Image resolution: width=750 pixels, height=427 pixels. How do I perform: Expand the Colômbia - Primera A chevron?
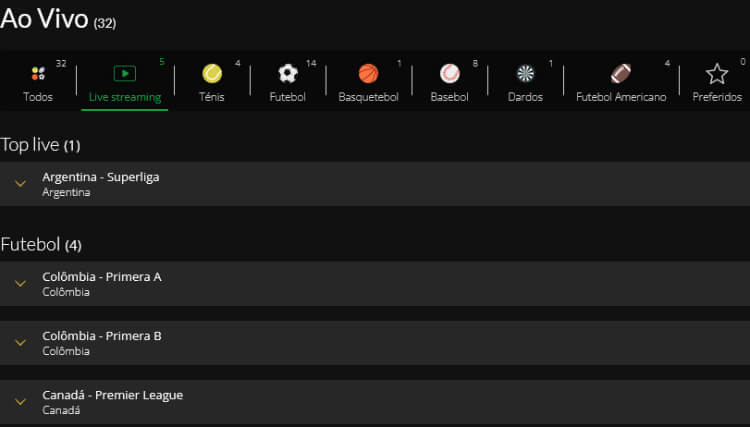pos(20,284)
